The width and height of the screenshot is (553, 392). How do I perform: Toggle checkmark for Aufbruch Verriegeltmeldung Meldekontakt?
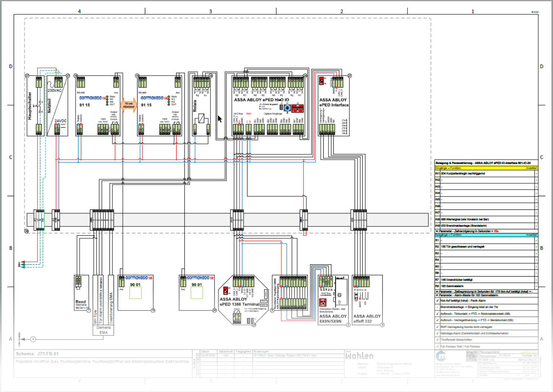click(x=438, y=320)
